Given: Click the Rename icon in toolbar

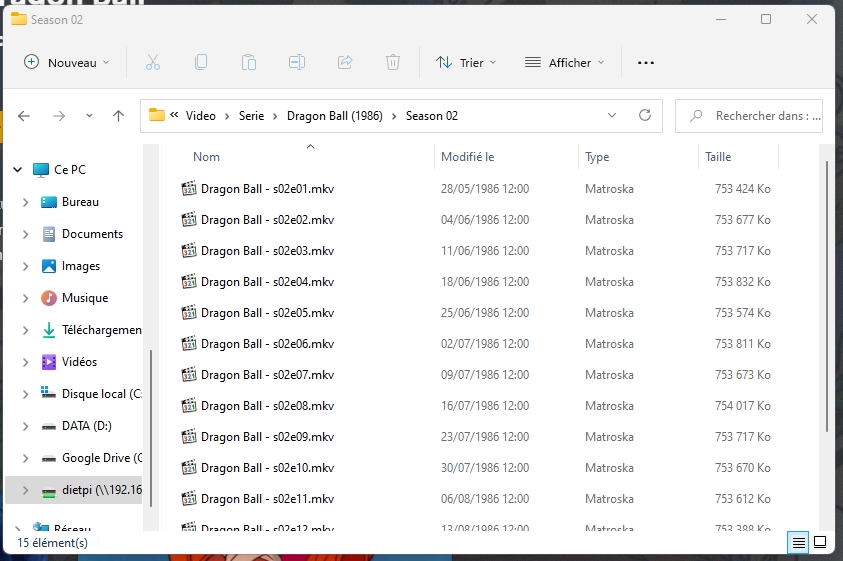Looking at the screenshot, I should pyautogui.click(x=297, y=62).
